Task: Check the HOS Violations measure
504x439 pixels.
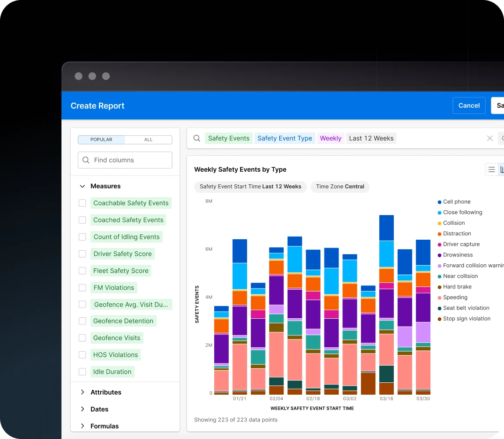Action: coord(82,355)
